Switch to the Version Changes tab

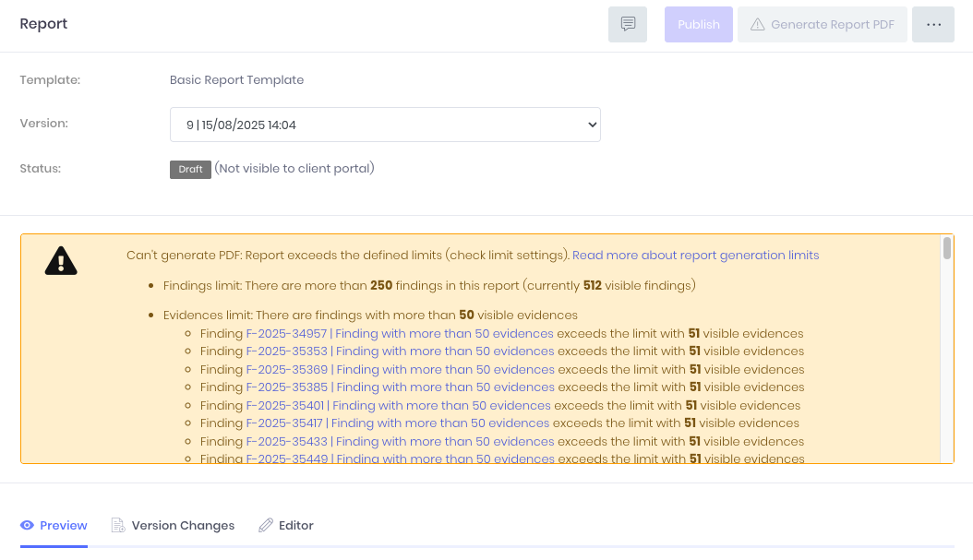pyautogui.click(x=183, y=525)
